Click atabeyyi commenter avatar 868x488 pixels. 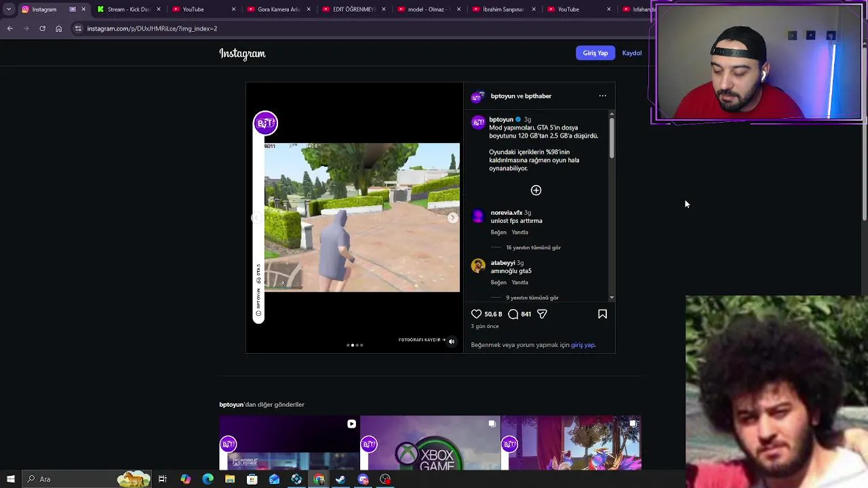478,266
